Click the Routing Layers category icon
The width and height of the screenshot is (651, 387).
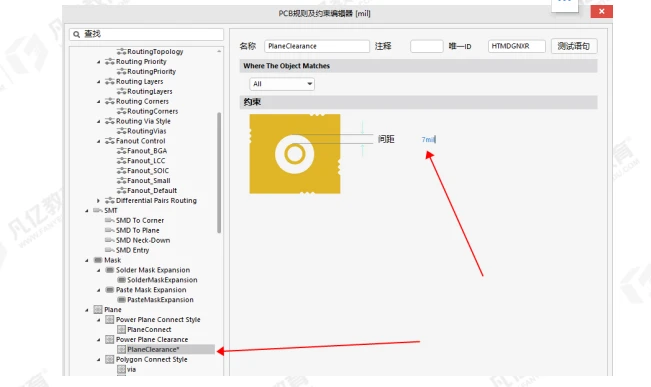[x=110, y=81]
